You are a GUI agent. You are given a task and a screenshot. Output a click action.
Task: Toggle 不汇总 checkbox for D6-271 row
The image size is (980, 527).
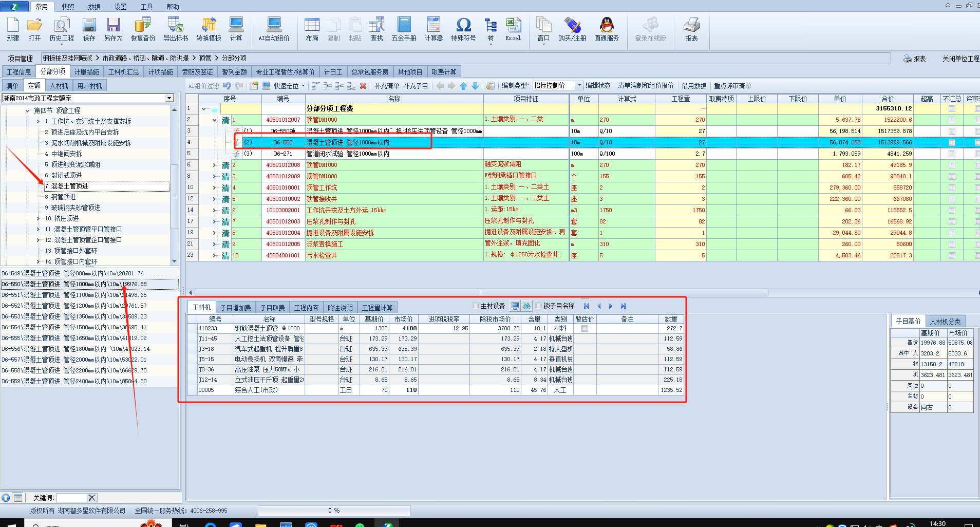coord(952,154)
